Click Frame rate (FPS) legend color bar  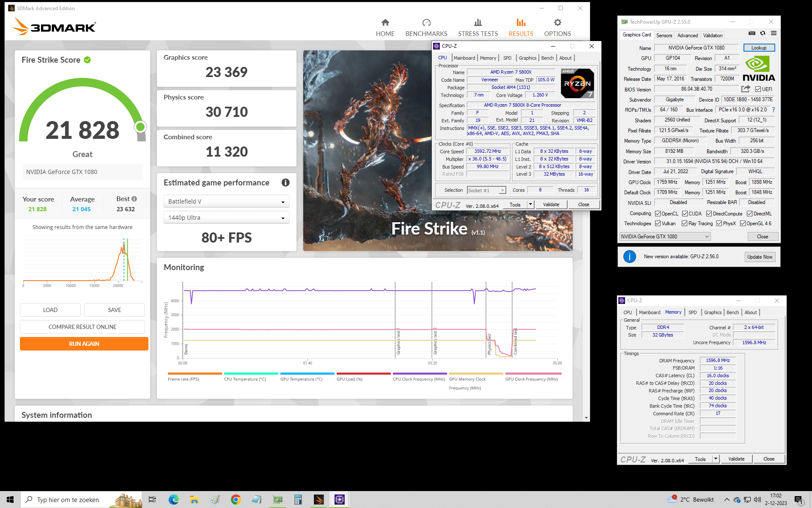pyautogui.click(x=195, y=373)
